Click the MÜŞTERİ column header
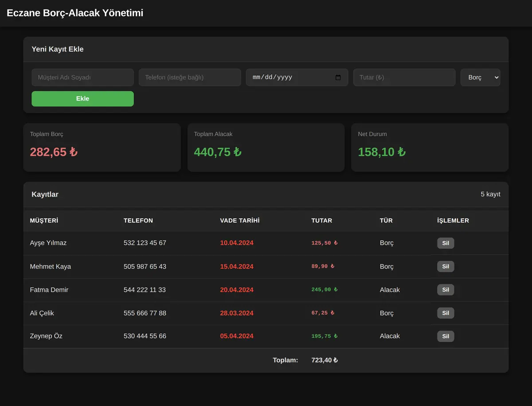The width and height of the screenshot is (532, 406). [x=44, y=221]
